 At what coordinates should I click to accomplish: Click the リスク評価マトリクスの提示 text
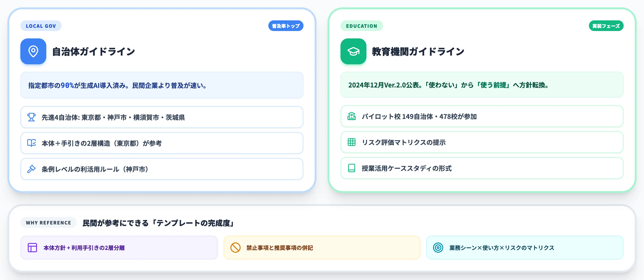pyautogui.click(x=403, y=143)
